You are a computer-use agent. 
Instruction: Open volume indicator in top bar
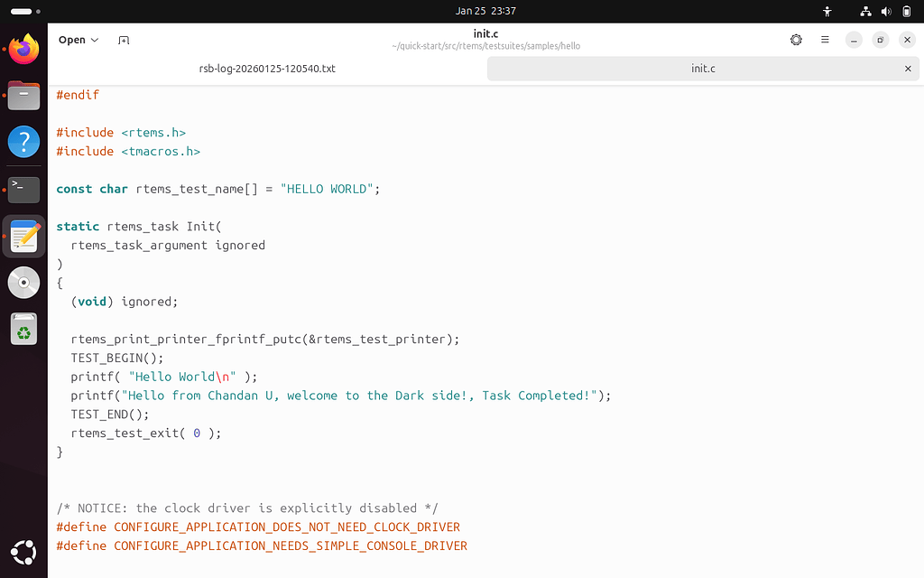[x=886, y=11]
